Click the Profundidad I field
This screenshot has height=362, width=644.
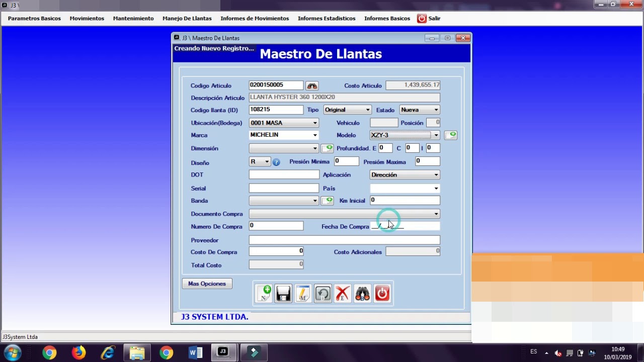(x=433, y=148)
